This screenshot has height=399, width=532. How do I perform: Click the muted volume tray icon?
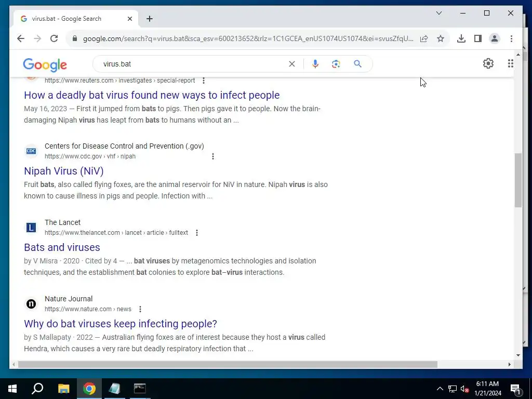click(x=464, y=389)
